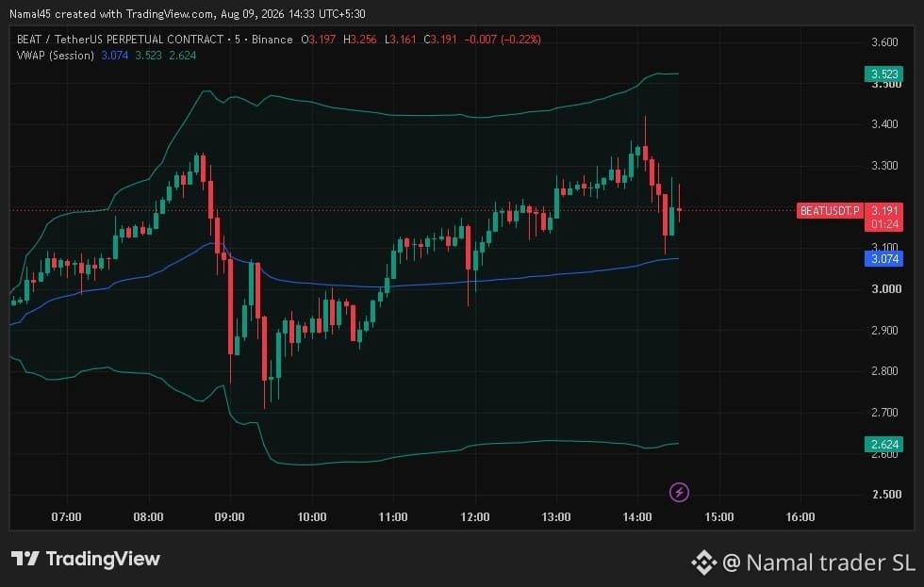The height and width of the screenshot is (587, 924).
Task: Click the 01:24 countdown timer
Action: point(884,224)
